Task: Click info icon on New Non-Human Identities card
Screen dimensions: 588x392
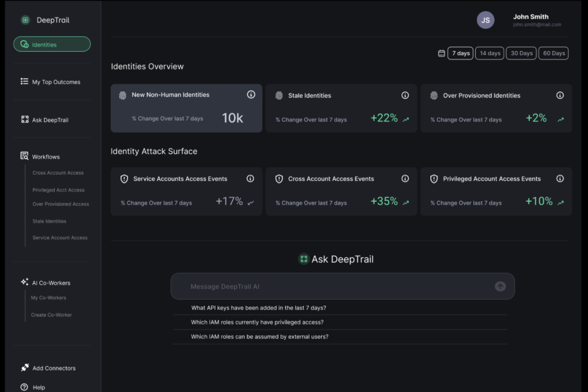Action: pos(251,95)
